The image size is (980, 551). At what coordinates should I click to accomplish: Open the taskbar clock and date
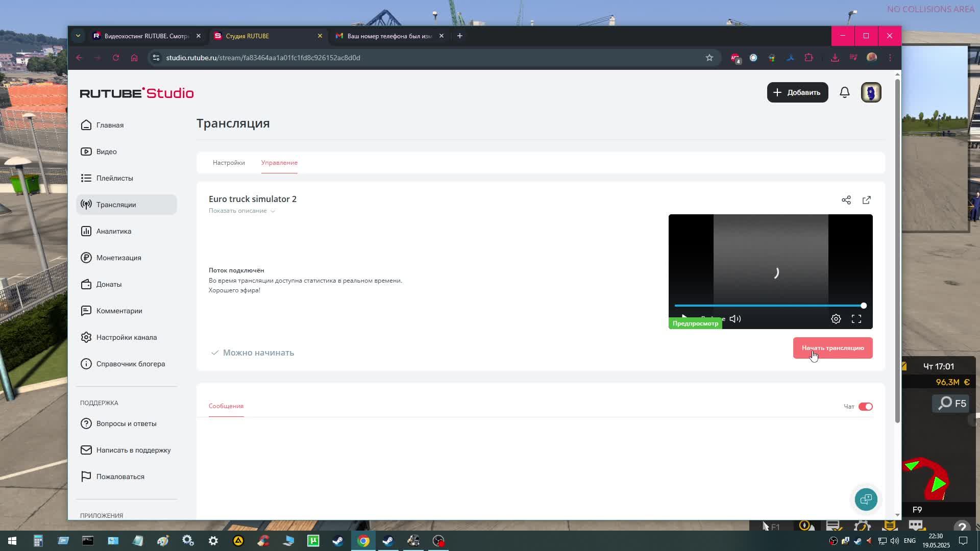(x=936, y=541)
